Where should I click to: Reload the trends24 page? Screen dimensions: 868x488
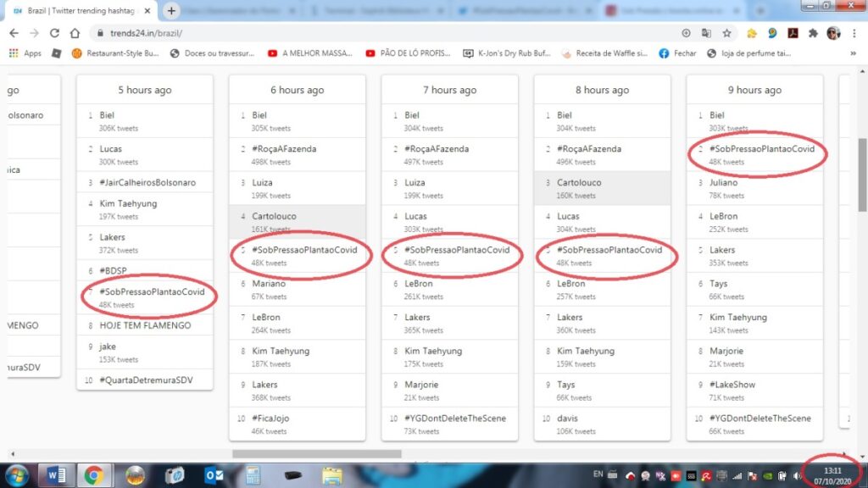(54, 33)
